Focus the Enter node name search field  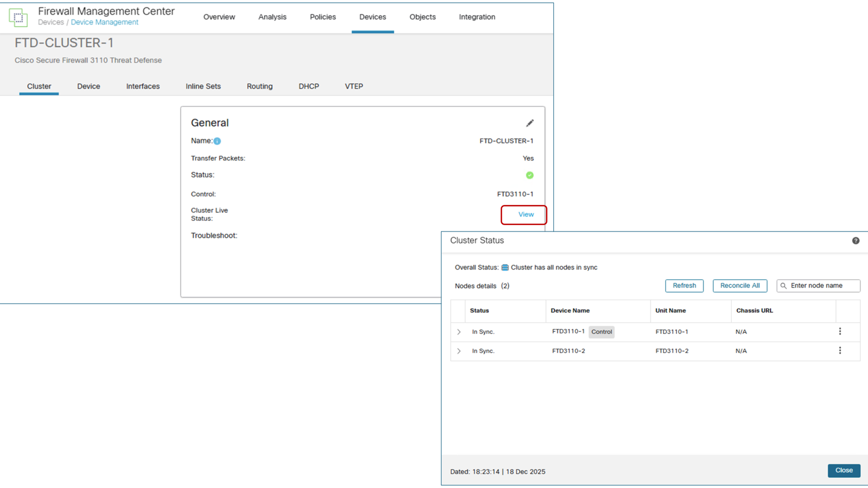(x=819, y=286)
